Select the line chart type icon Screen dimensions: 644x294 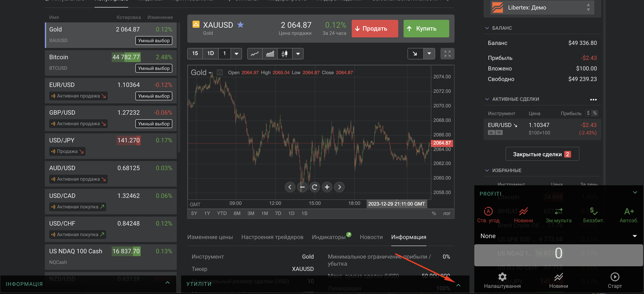(x=255, y=53)
